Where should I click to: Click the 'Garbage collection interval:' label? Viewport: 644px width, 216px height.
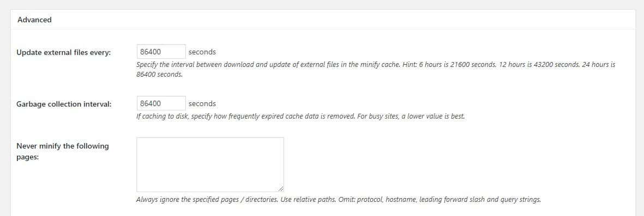[64, 104]
